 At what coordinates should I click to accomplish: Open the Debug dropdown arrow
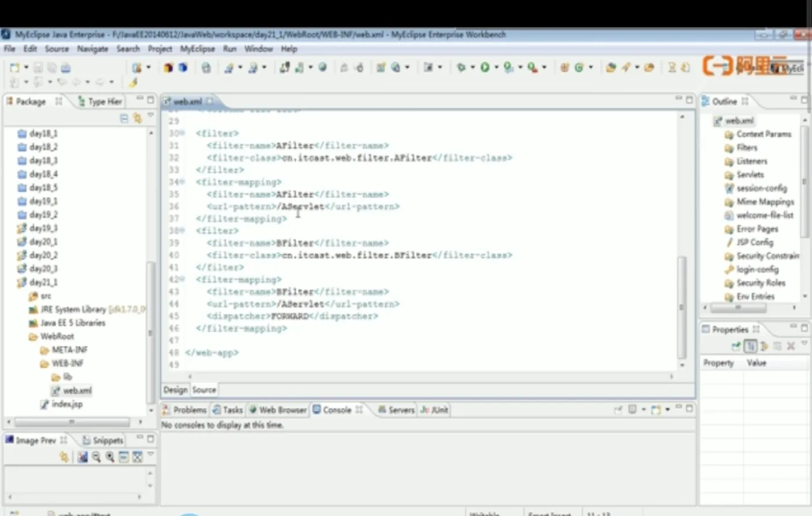473,68
